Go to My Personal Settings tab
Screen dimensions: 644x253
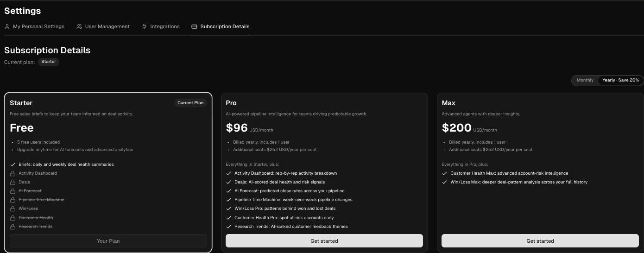pyautogui.click(x=38, y=26)
